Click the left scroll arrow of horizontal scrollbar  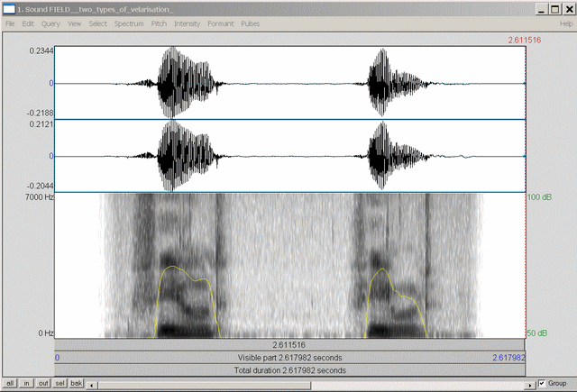(x=91, y=384)
